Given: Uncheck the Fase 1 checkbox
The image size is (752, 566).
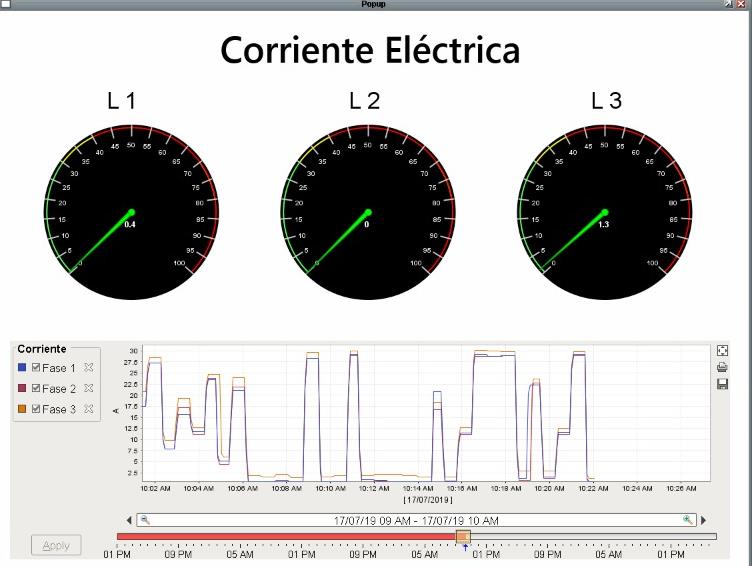Looking at the screenshot, I should (x=36, y=369).
